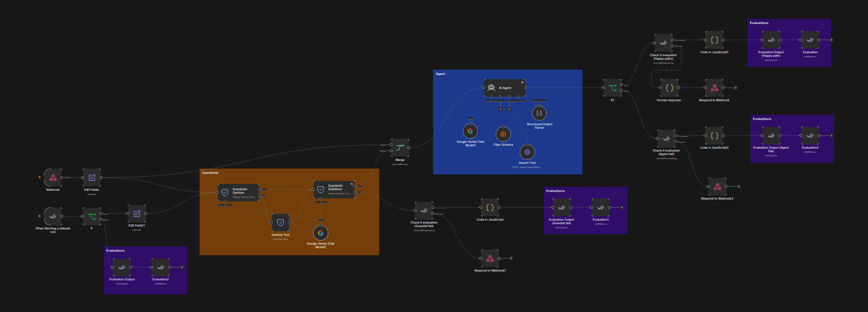Open the Code in JavaScript2 node
This screenshot has width=868, height=312.
714,136
